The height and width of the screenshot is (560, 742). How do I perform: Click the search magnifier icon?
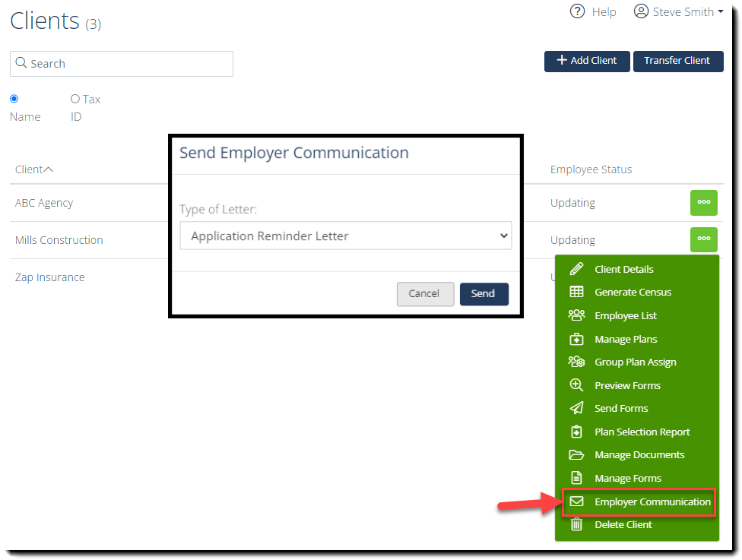[21, 63]
